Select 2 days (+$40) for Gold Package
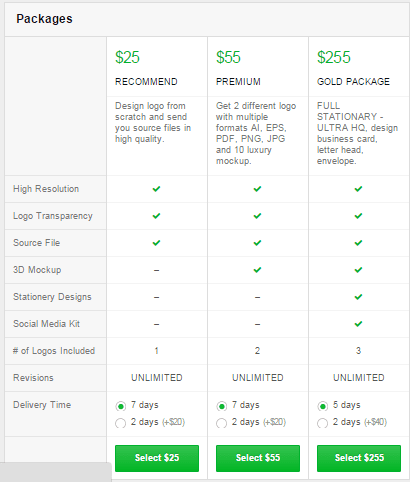The height and width of the screenshot is (482, 410). pyautogui.click(x=323, y=423)
